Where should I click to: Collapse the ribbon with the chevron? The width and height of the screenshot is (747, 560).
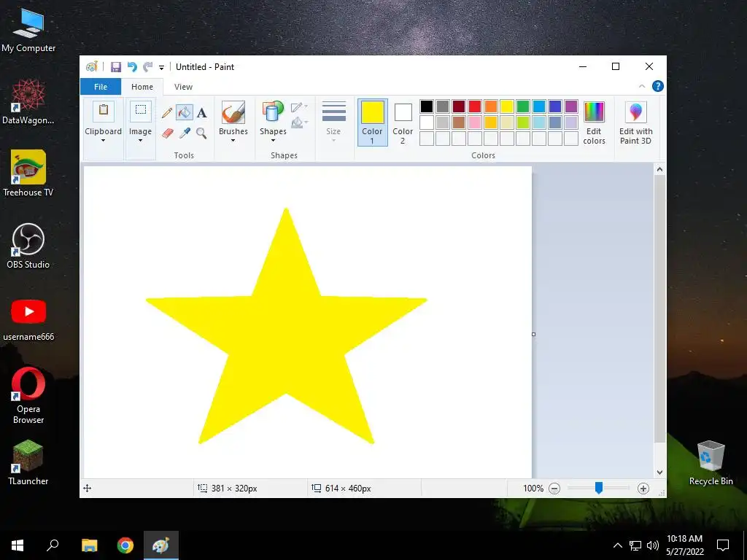(642, 86)
